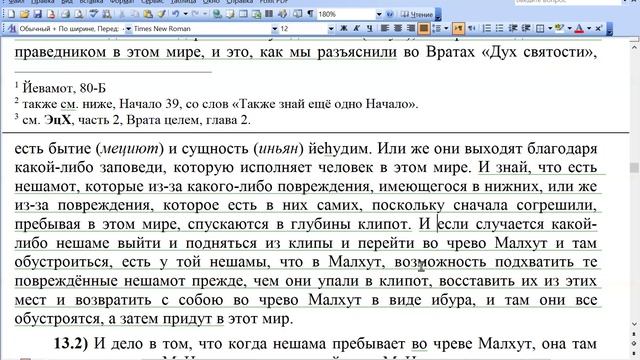Open Microsoft Word Help
This screenshot has height=360, width=640.
(389, 14)
